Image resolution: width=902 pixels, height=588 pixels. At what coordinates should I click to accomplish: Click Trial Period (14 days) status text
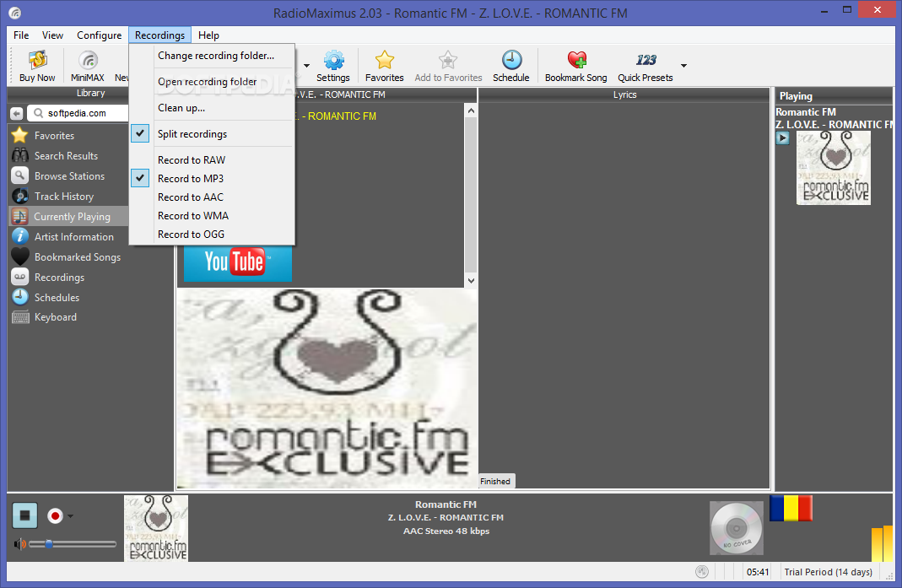tap(829, 572)
